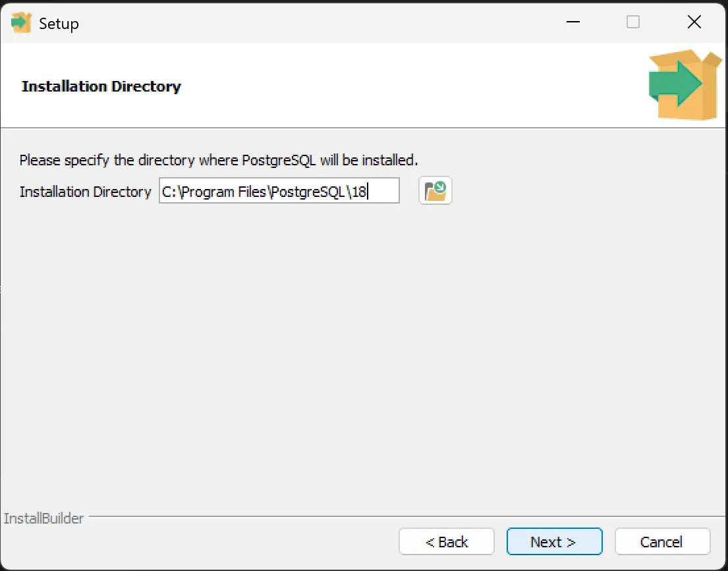Click the Installation Directory field label
Image resolution: width=728 pixels, height=571 pixels.
pyautogui.click(x=85, y=192)
